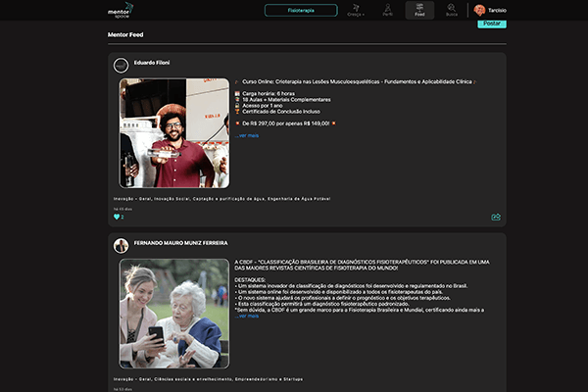Like Eduardo Filoni's post with heart icon
This screenshot has height=392, width=588.
click(x=117, y=217)
